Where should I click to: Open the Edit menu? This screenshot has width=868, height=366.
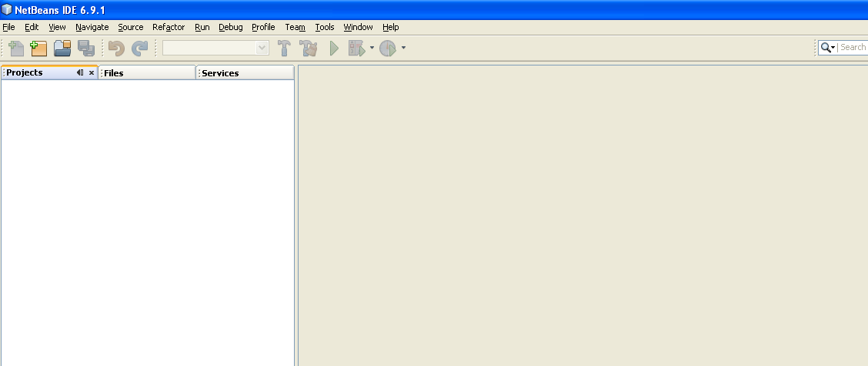[x=32, y=27]
